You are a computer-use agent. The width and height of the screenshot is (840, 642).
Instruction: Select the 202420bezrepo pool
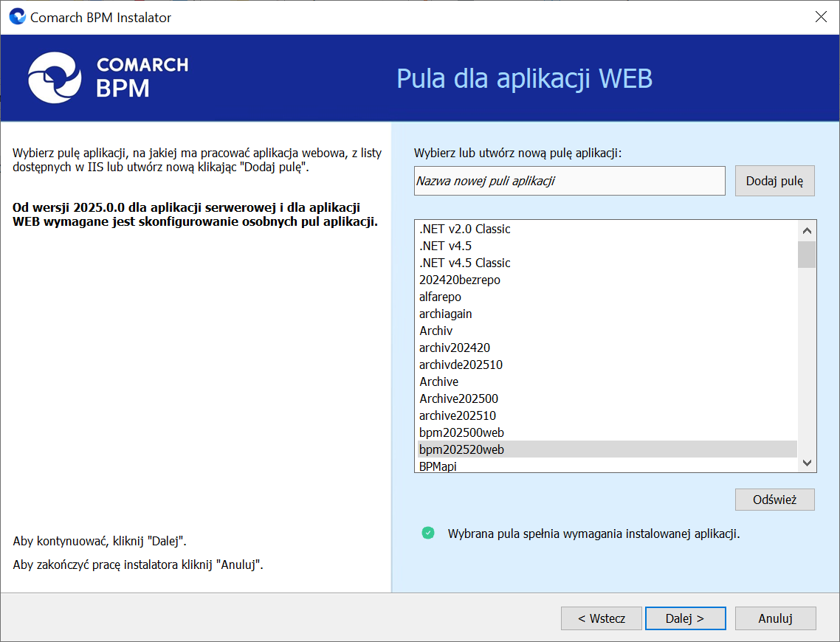tap(607, 280)
